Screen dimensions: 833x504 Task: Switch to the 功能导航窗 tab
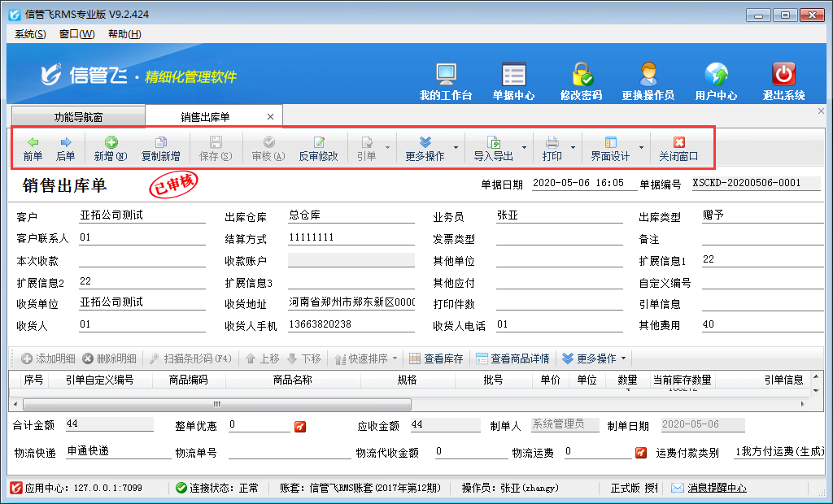click(x=78, y=117)
